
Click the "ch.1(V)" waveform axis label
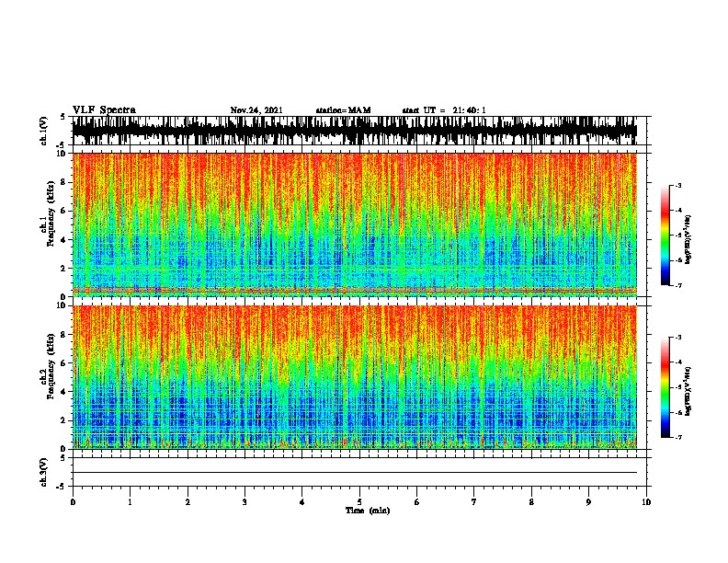[x=44, y=131]
